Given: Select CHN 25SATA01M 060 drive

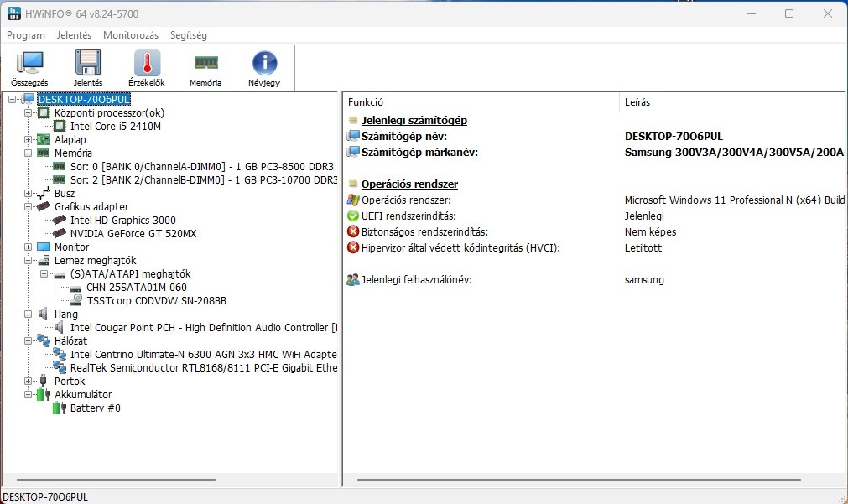Looking at the screenshot, I should 136,287.
